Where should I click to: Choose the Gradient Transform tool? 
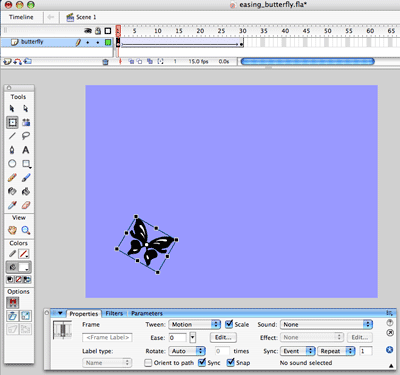26,122
